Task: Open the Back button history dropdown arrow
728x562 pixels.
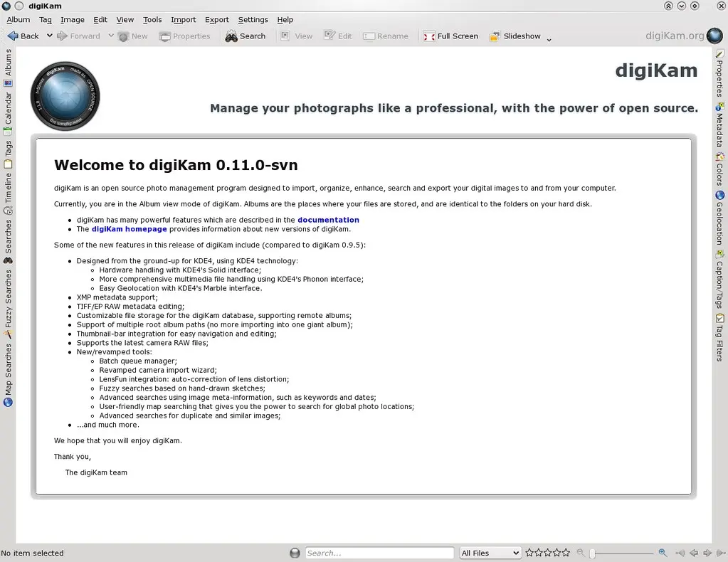Action: pos(49,36)
